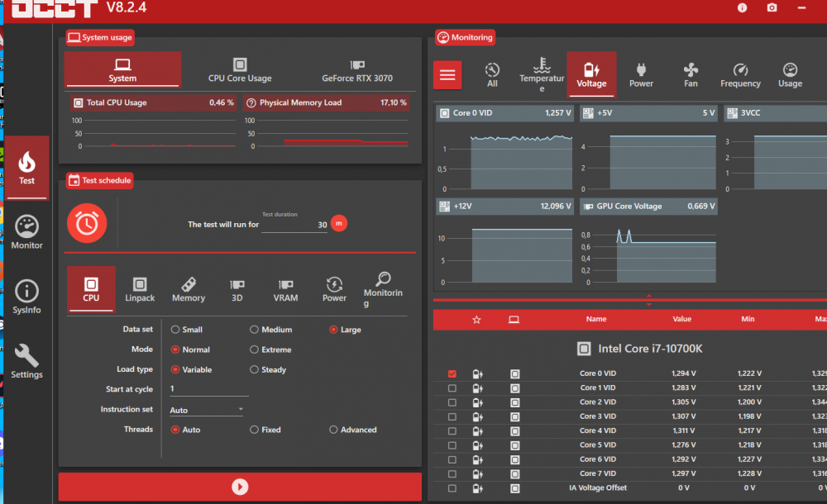
Task: Sort sensors by the Min column
Action: tap(748, 319)
